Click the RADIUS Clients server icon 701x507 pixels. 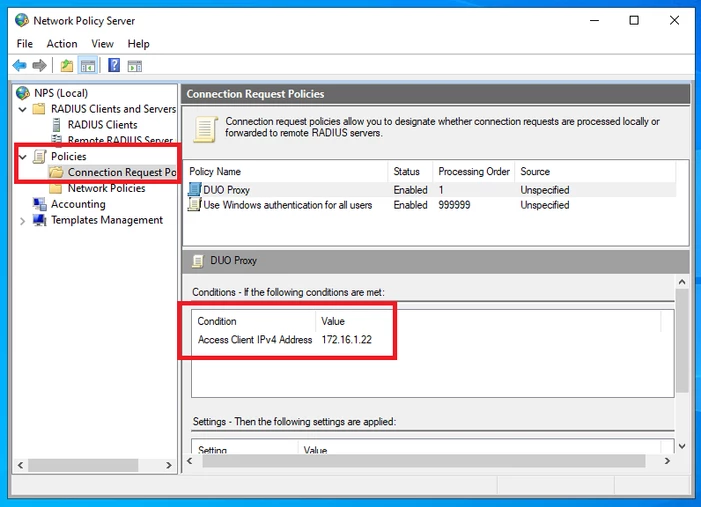(56, 125)
